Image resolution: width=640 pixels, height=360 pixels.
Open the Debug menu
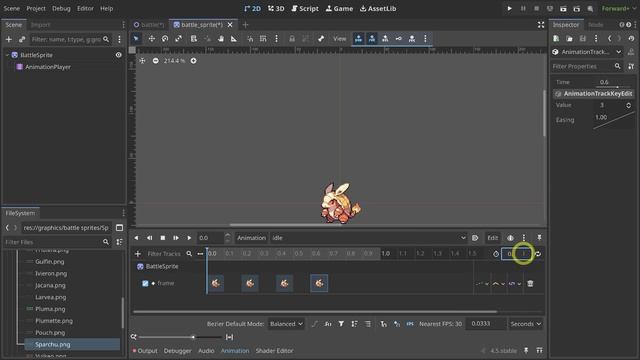pyautogui.click(x=61, y=9)
